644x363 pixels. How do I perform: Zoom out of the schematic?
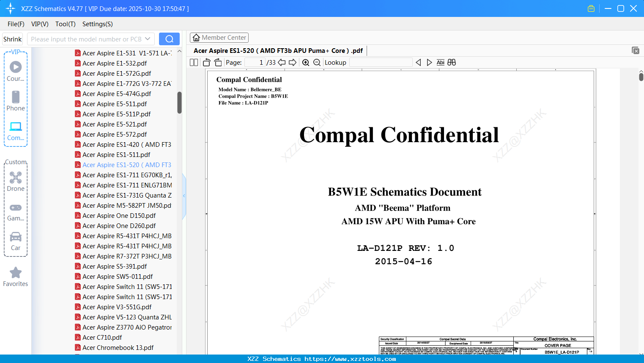pyautogui.click(x=317, y=63)
